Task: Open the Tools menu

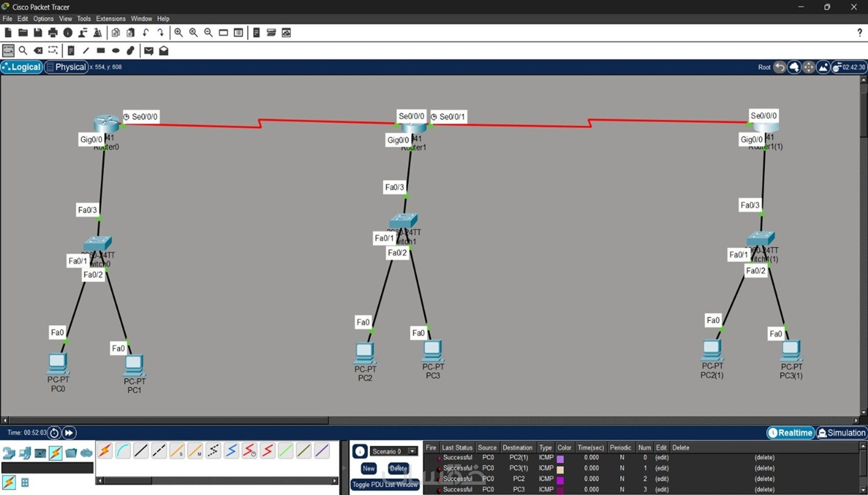Action: pos(84,19)
